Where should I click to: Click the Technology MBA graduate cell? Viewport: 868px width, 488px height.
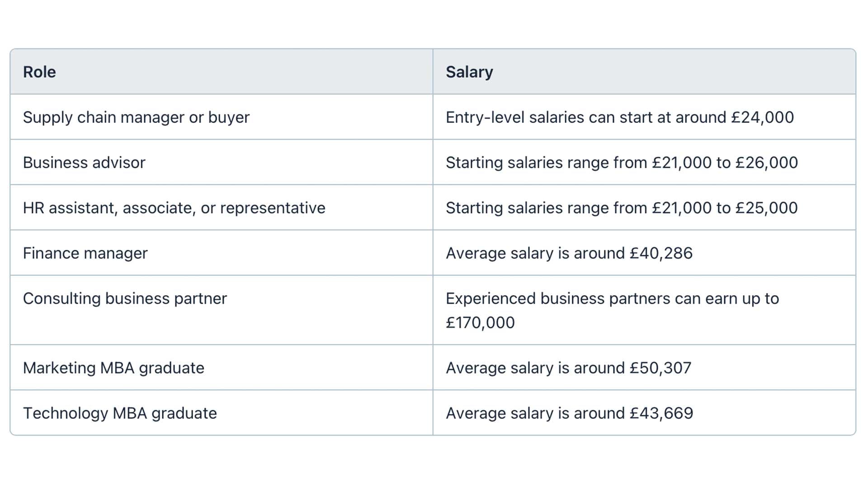point(120,413)
